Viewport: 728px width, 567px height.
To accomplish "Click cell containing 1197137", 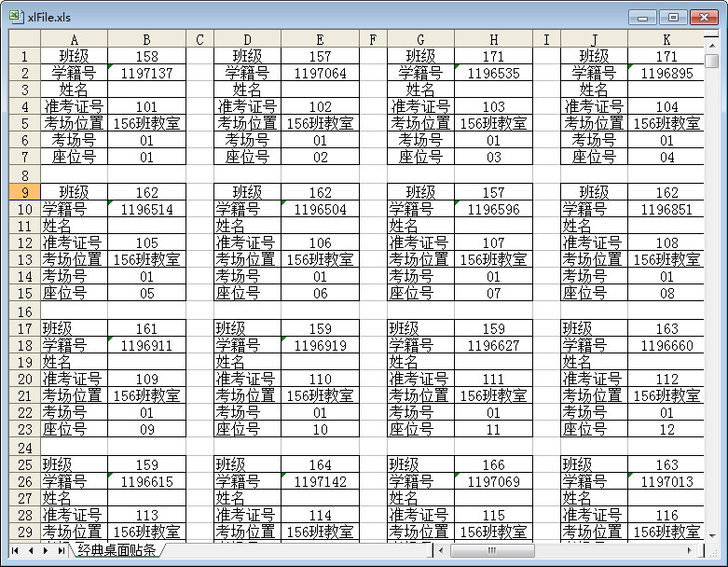I will [146, 73].
